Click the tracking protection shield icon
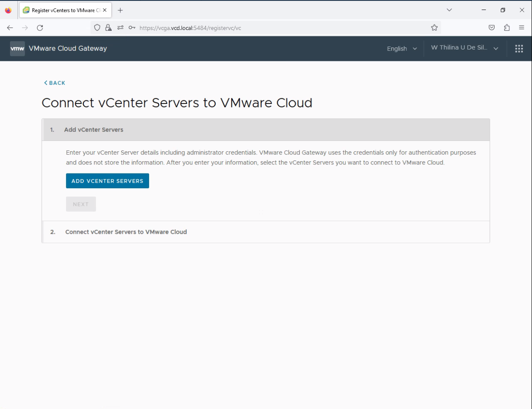532x409 pixels. tap(97, 28)
